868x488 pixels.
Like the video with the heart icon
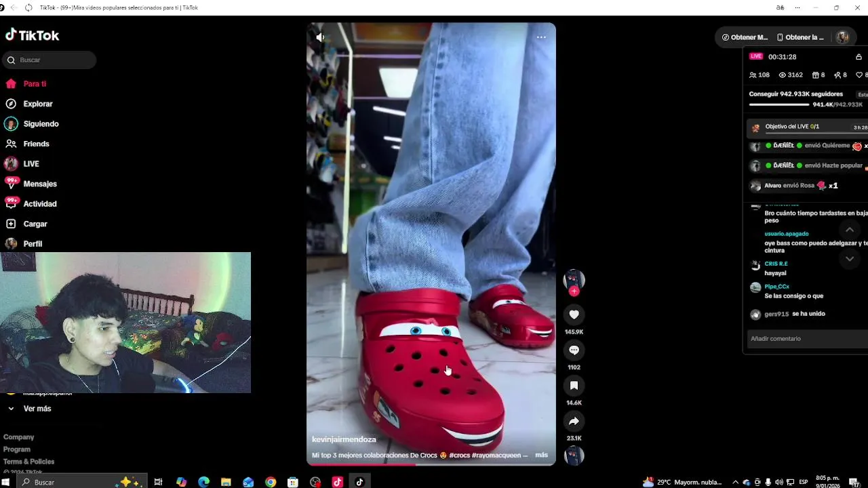point(574,314)
